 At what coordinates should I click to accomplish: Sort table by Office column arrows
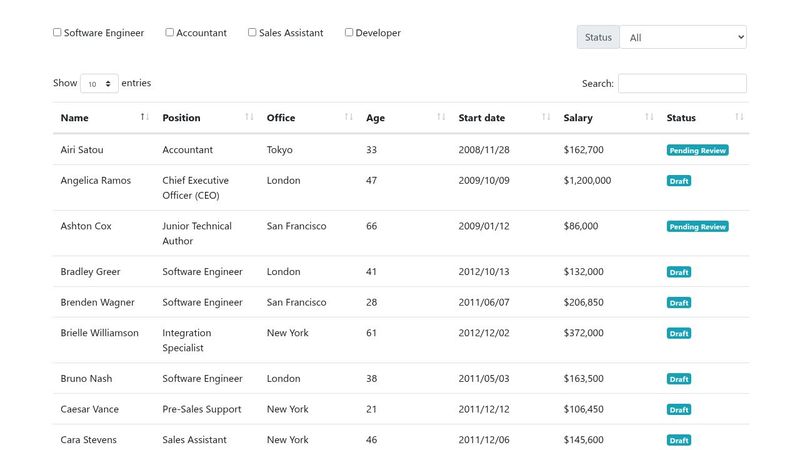pyautogui.click(x=349, y=118)
